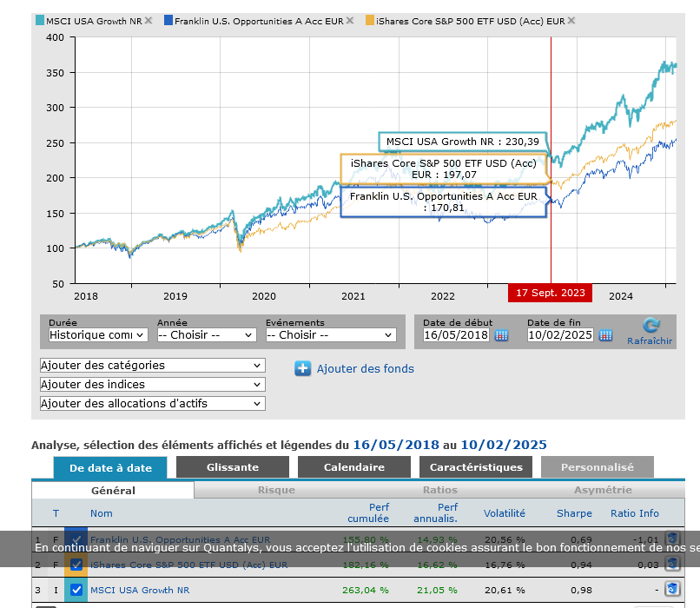Click the 16/05/2018 date in analysis heading
This screenshot has height=608, width=700.
point(396,445)
